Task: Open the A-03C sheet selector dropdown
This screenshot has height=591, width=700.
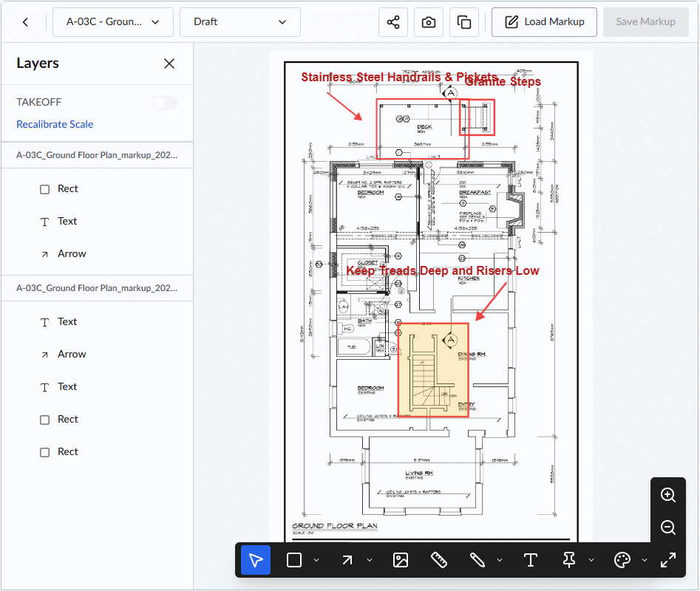Action: click(113, 22)
